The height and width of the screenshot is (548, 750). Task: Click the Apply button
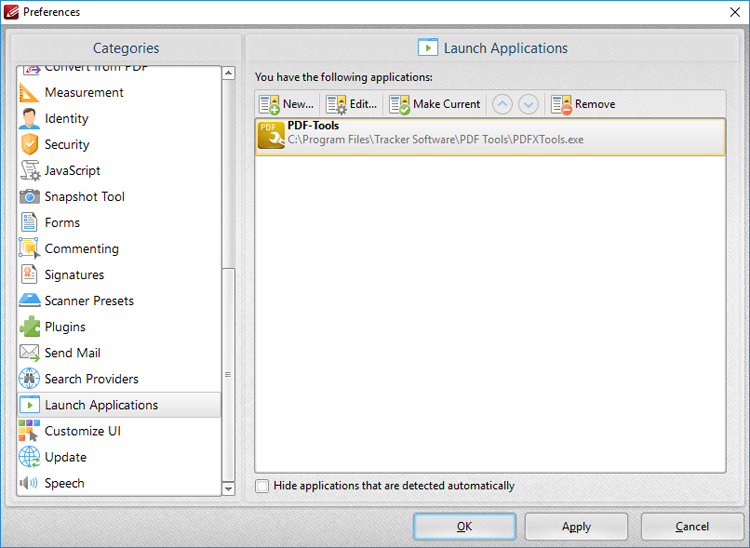pyautogui.click(x=576, y=526)
